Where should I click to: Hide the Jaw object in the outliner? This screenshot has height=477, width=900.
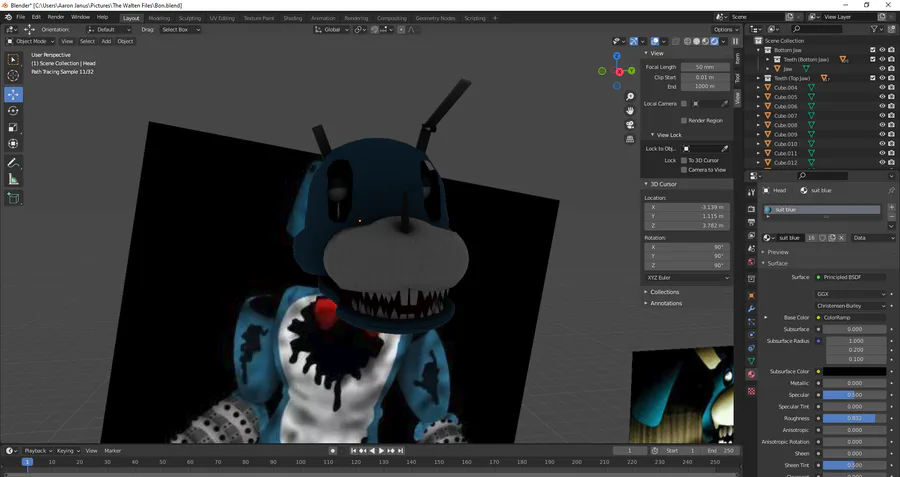882,69
